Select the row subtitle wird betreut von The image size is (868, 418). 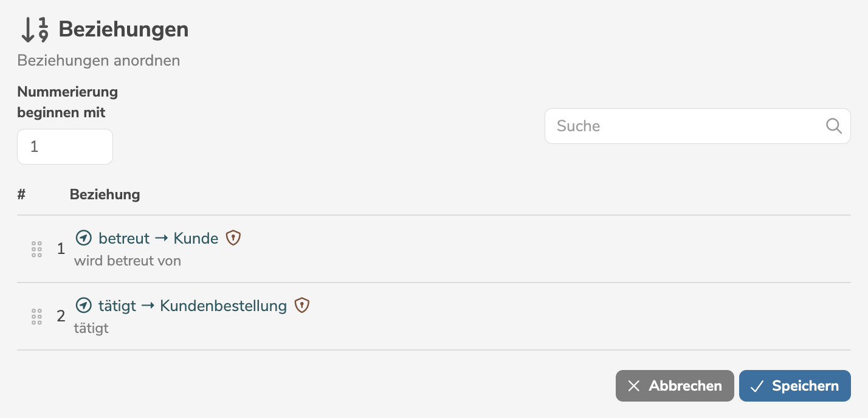(128, 261)
